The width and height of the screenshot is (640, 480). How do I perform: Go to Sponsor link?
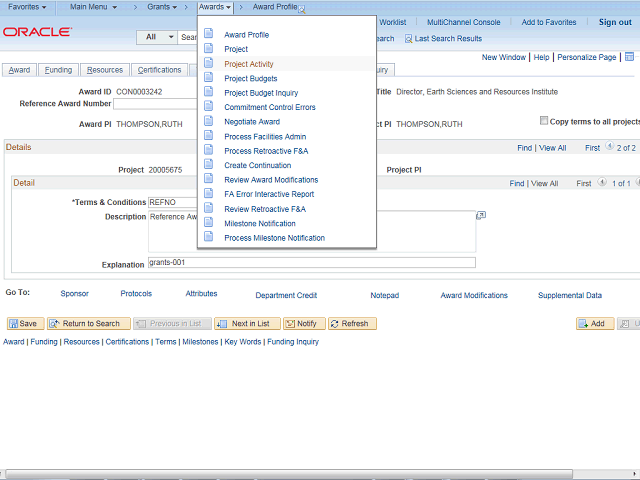(74, 293)
